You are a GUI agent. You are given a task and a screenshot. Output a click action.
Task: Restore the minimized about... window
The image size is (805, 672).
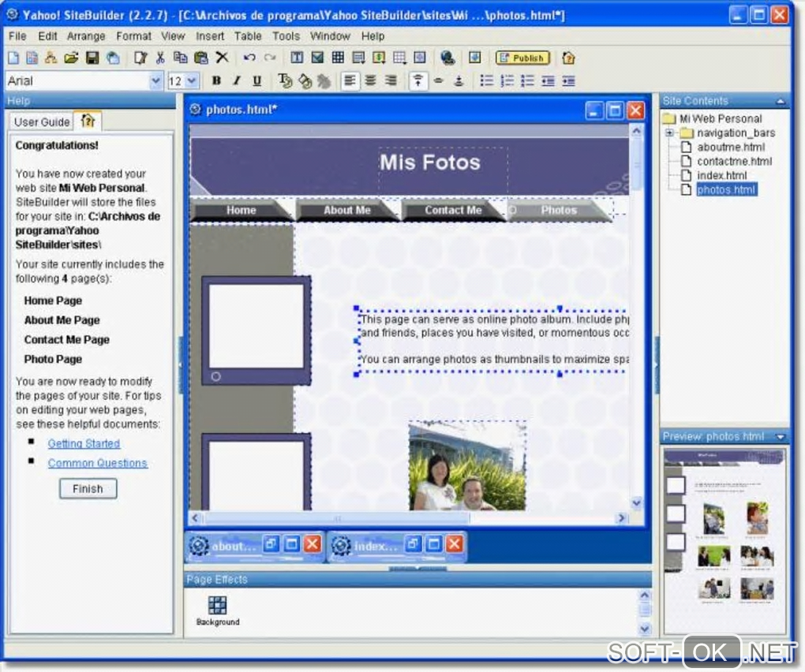point(271,544)
